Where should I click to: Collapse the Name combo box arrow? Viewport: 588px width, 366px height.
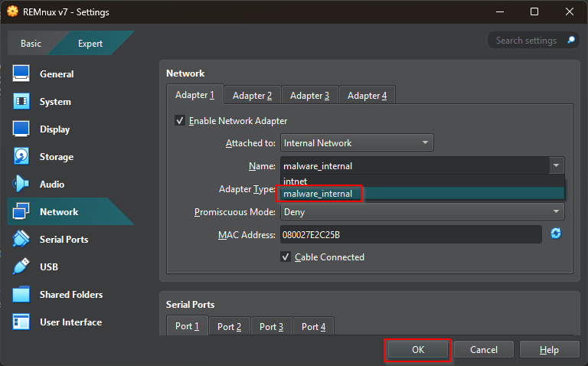tap(557, 165)
